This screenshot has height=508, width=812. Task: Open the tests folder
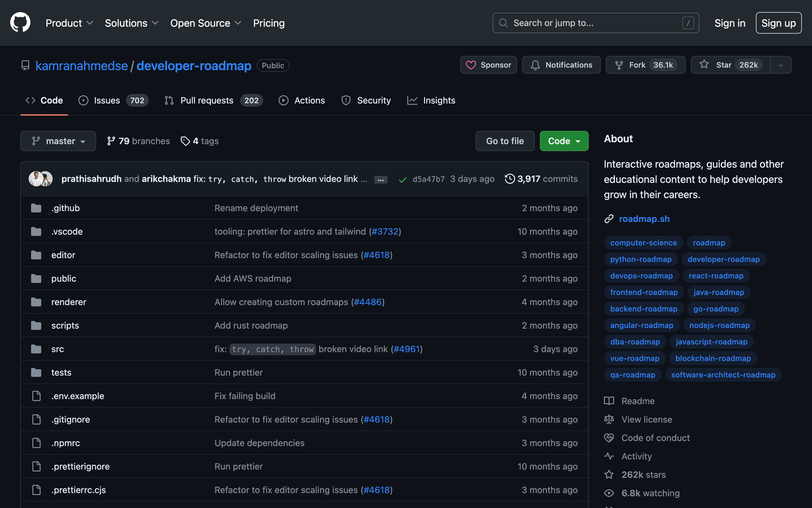62,373
